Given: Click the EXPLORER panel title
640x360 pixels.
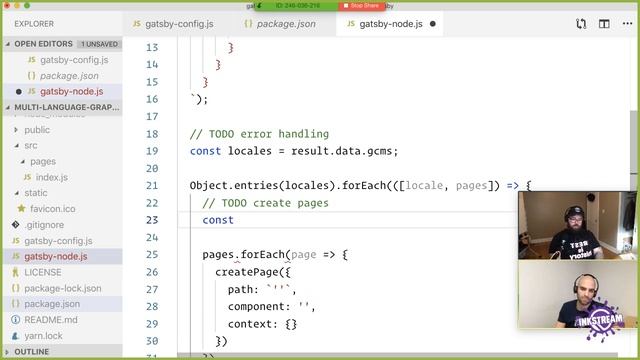Looking at the screenshot, I should click(x=34, y=24).
